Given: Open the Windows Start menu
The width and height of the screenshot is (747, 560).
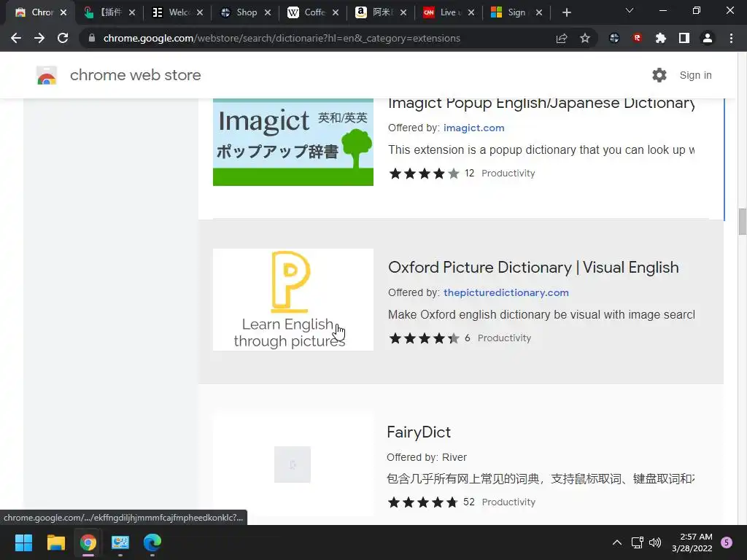Looking at the screenshot, I should [x=23, y=542].
